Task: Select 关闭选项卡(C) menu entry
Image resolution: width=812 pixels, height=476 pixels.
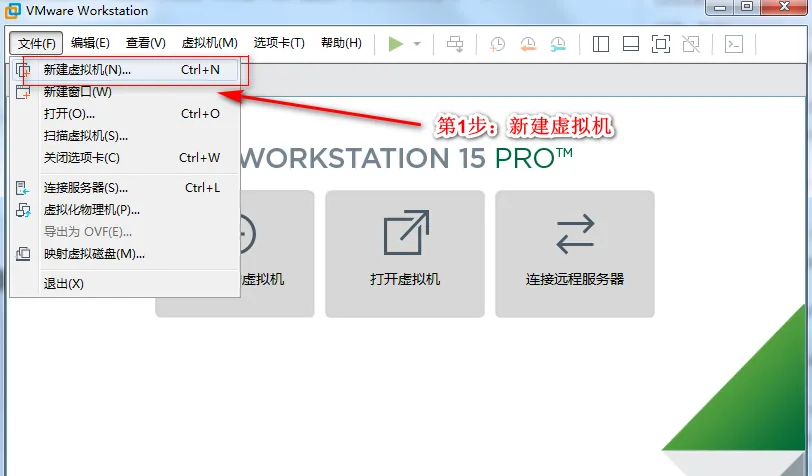Action: pyautogui.click(x=125, y=158)
